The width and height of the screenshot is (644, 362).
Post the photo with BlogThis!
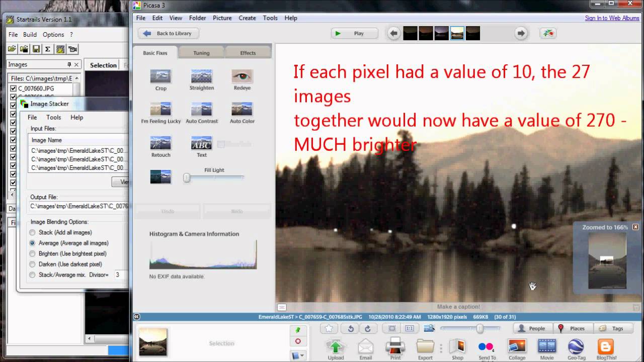pyautogui.click(x=606, y=349)
